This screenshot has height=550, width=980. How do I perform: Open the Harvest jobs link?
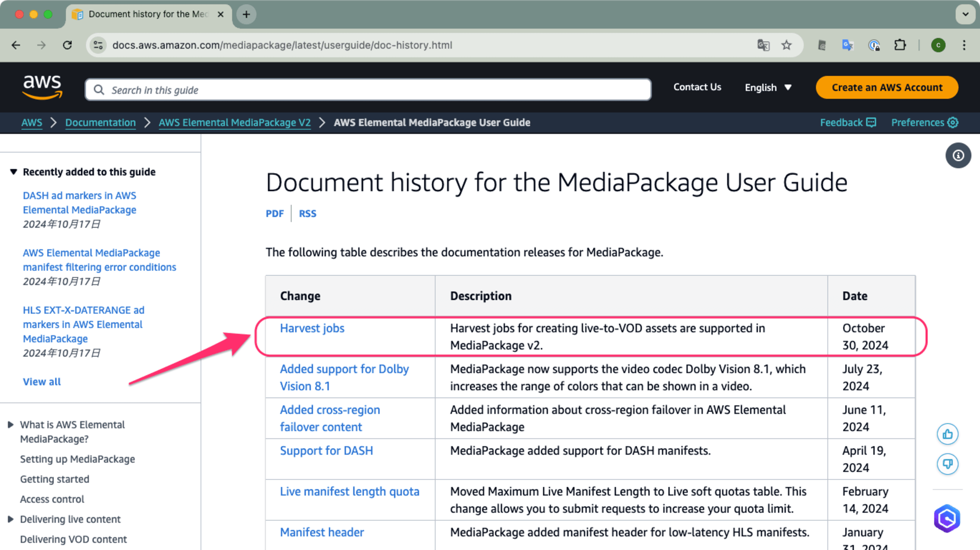[312, 328]
